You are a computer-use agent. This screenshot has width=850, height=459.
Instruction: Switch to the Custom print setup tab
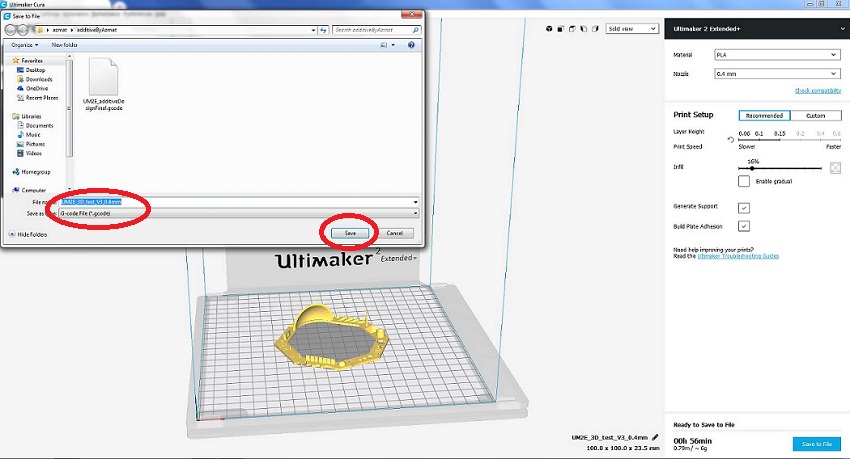pos(816,115)
